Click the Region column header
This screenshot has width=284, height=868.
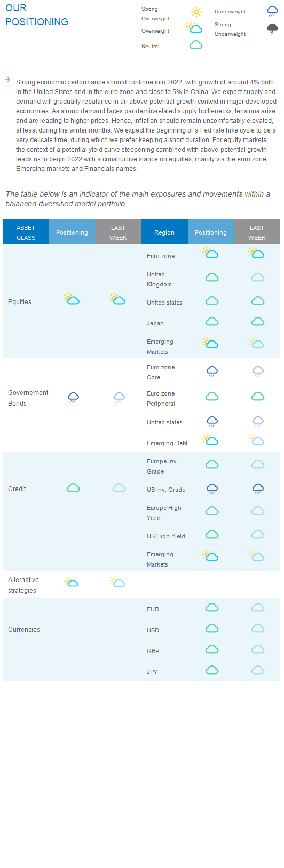(164, 232)
